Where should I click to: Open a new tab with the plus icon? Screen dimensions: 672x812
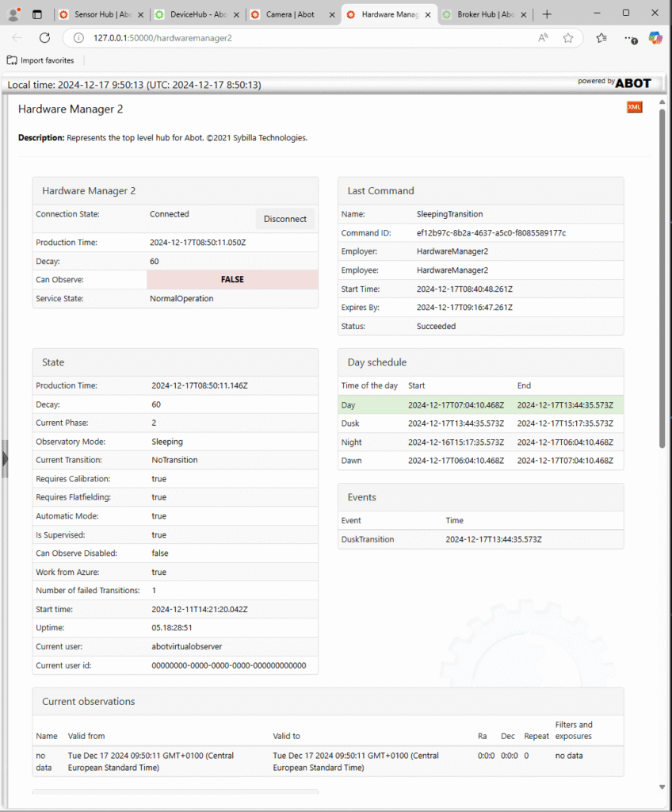point(547,14)
